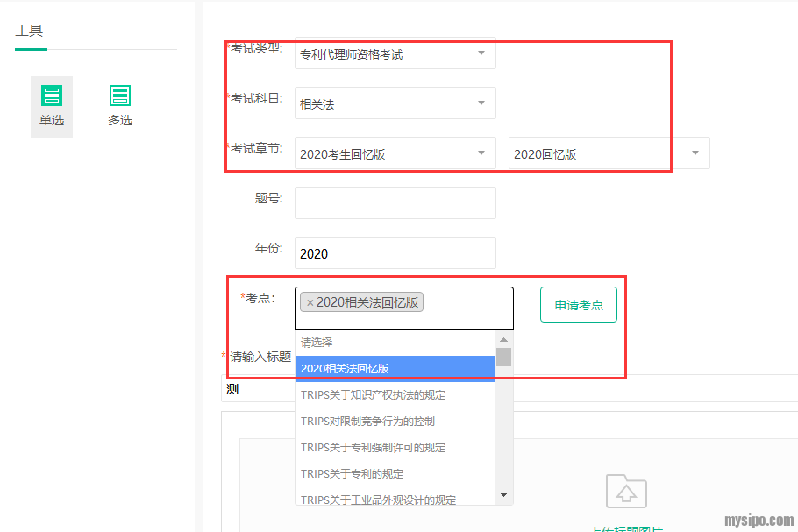
Task: Select the 单选 single-choice tool icon
Action: (52, 105)
